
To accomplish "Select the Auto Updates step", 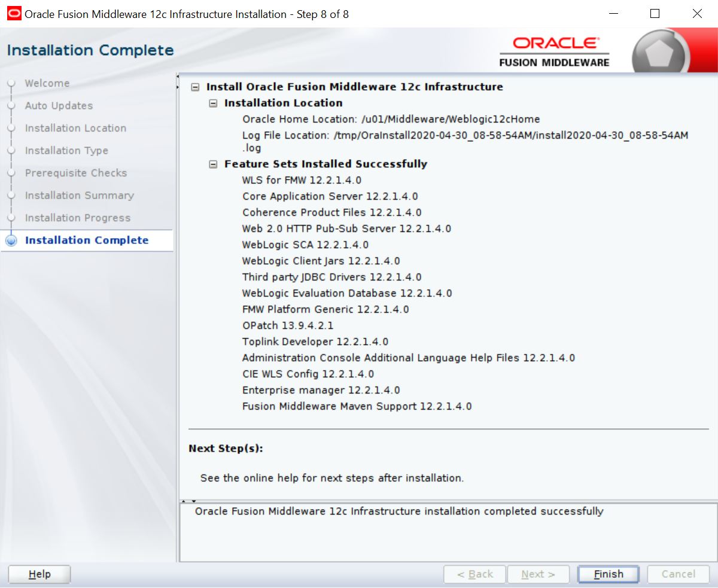I will [59, 106].
